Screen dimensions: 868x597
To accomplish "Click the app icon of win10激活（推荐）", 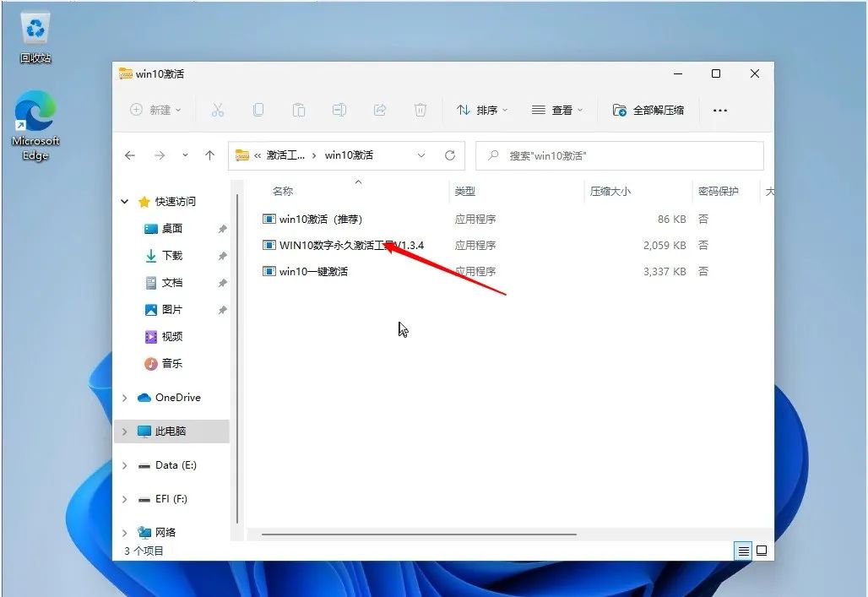I will pos(269,220).
